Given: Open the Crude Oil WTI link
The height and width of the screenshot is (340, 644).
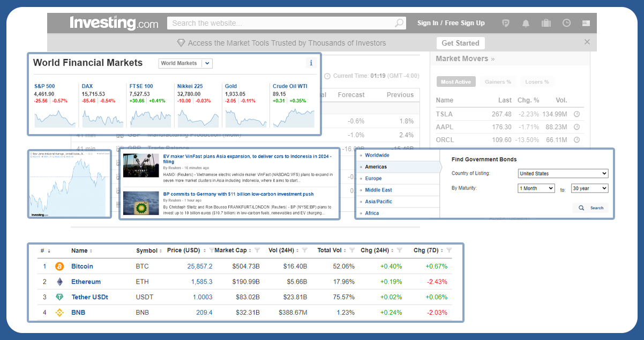Looking at the screenshot, I should point(290,86).
